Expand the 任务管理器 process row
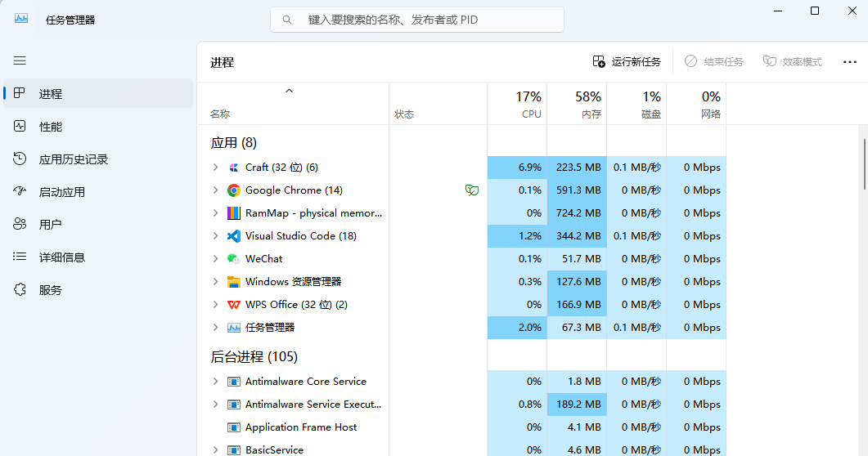 tap(216, 327)
